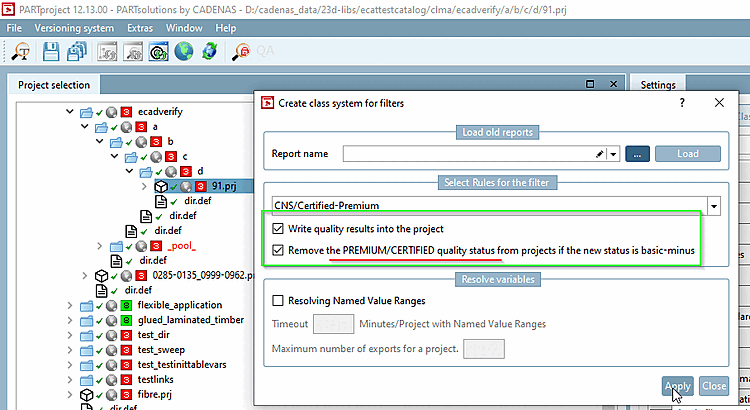Click the red status badge of test_testinittablevars
This screenshot has width=750, height=410.
click(126, 365)
